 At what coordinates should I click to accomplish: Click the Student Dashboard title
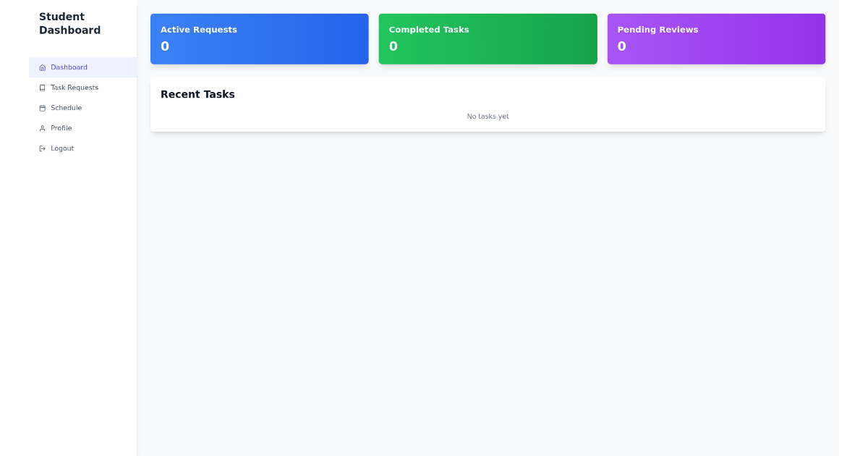coord(70,23)
